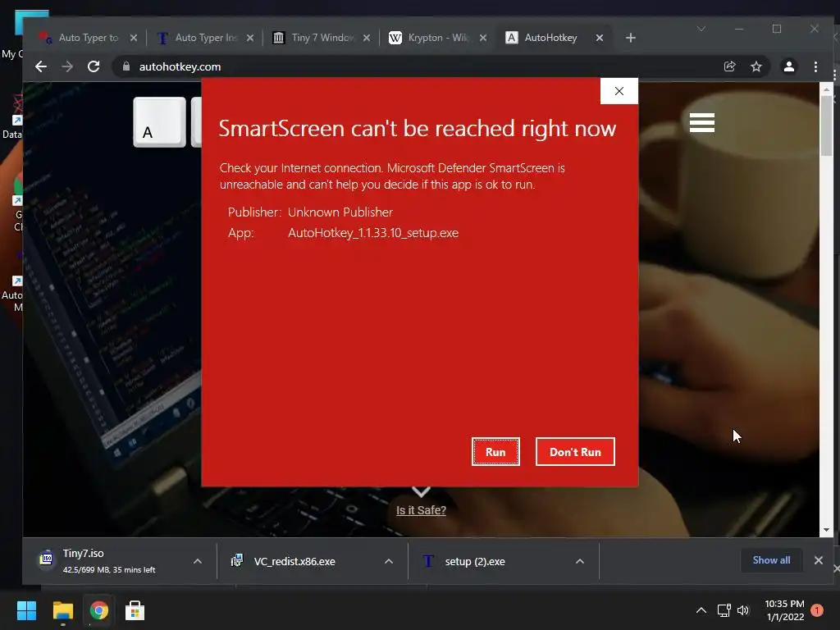Switch to the Tiny 7 Window tab
The height and width of the screenshot is (630, 840).
(322, 38)
